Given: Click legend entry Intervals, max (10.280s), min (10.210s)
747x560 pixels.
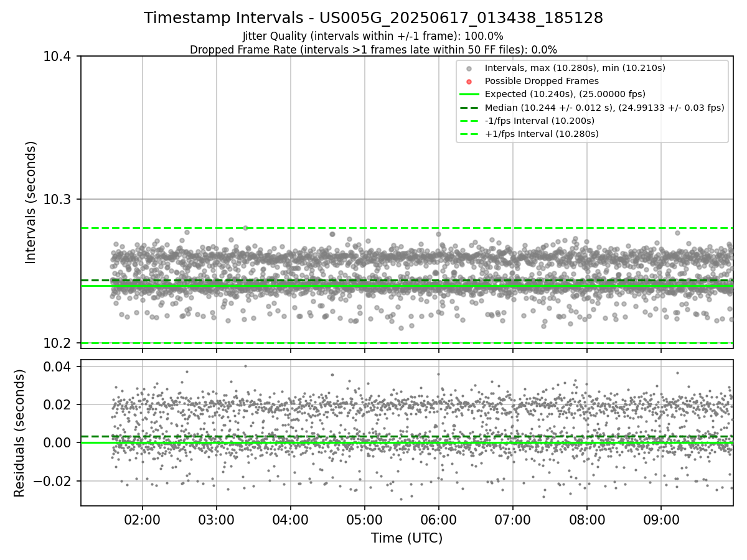Looking at the screenshot, I should 575,68.
